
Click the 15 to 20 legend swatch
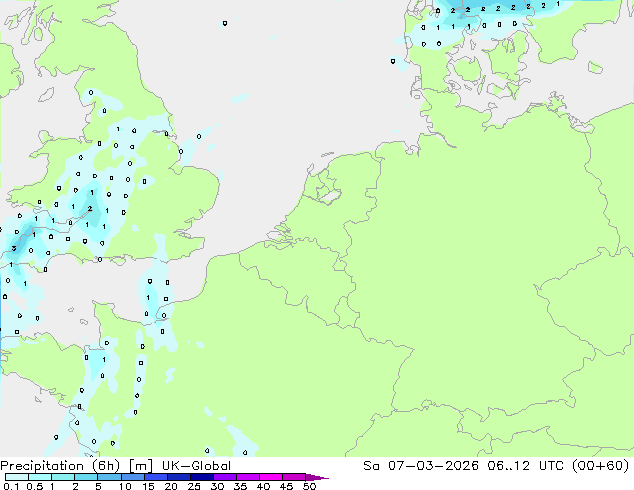pos(155,477)
